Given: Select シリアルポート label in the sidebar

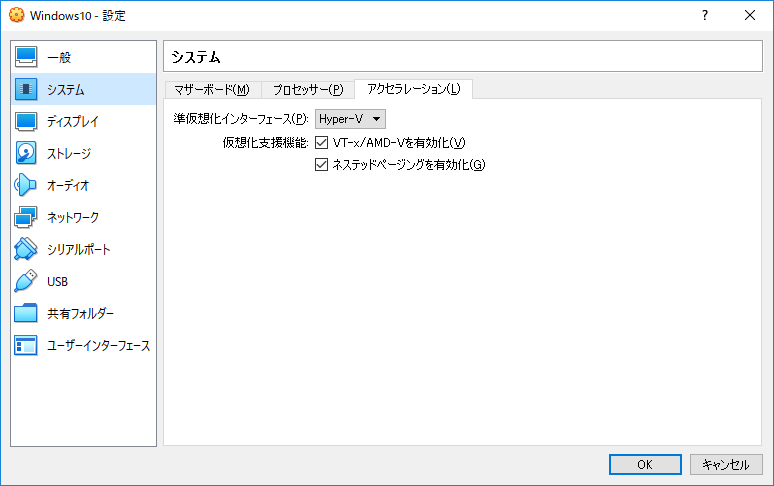Looking at the screenshot, I should [x=78, y=250].
